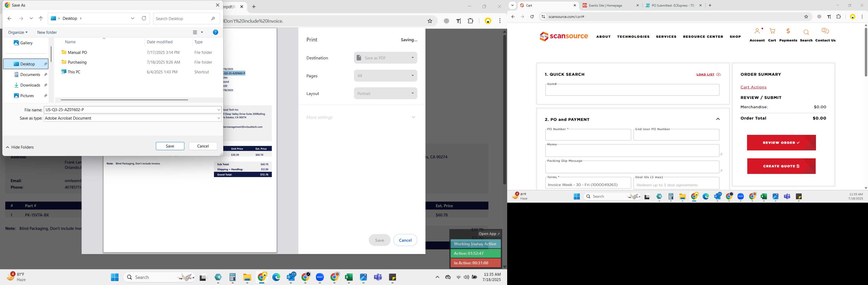The height and width of the screenshot is (285, 868).
Task: Switch to Exertis Site Homepage tab
Action: tap(610, 5)
